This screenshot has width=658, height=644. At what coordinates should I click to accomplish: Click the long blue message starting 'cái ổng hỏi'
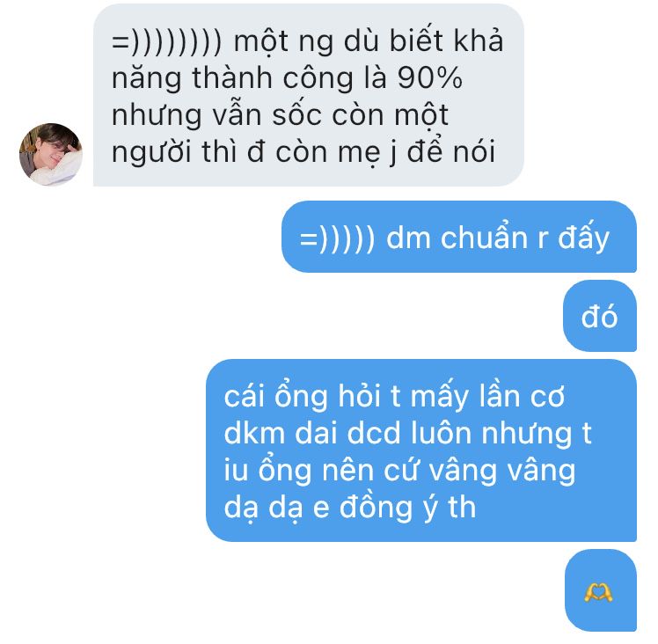tap(421, 450)
